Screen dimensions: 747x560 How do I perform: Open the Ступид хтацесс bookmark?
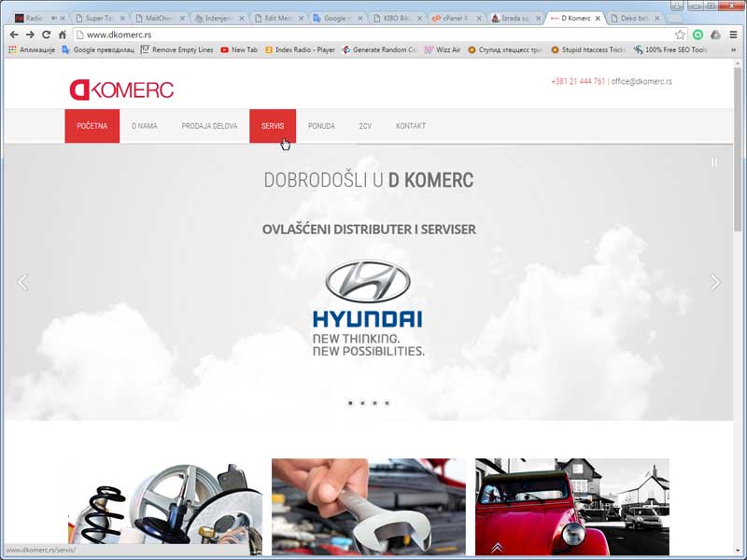tap(505, 49)
